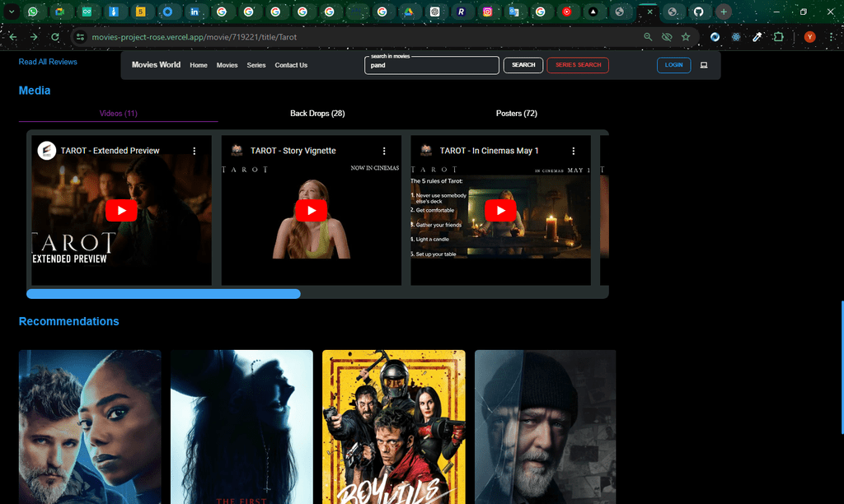Play the TAROT Extended Preview video
Image resolution: width=844 pixels, height=504 pixels.
[x=121, y=210]
